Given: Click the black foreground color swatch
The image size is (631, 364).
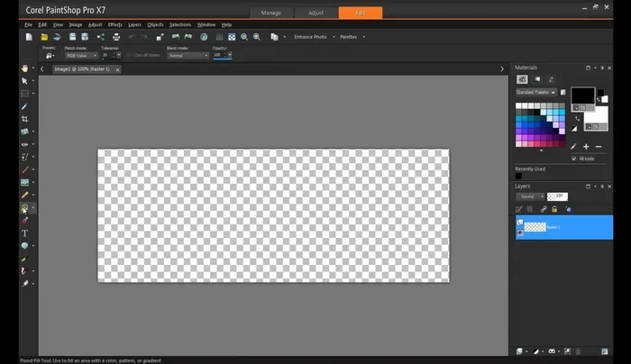Looking at the screenshot, I should point(581,95).
